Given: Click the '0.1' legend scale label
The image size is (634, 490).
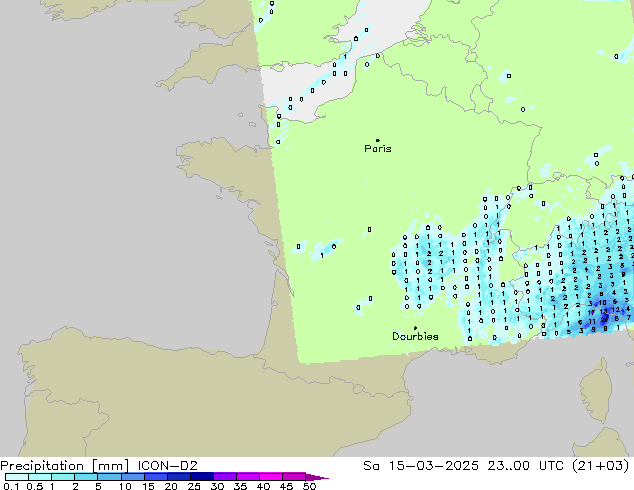Looking at the screenshot, I should point(11,486).
